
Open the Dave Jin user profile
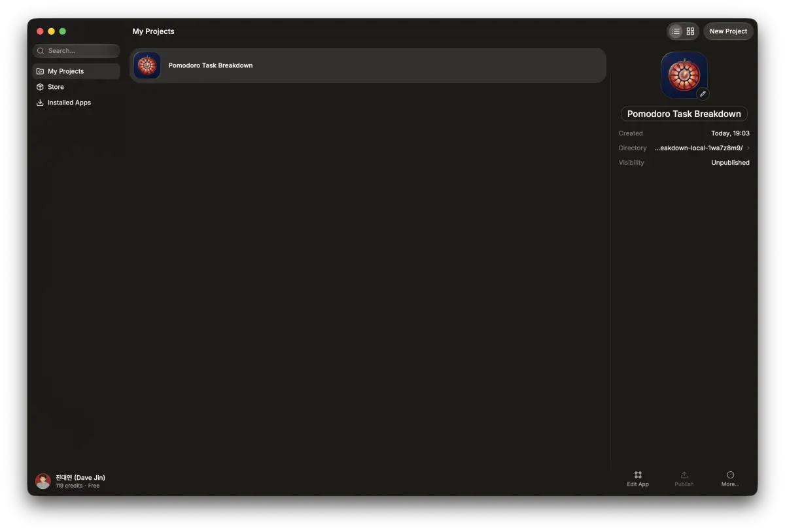pos(71,481)
